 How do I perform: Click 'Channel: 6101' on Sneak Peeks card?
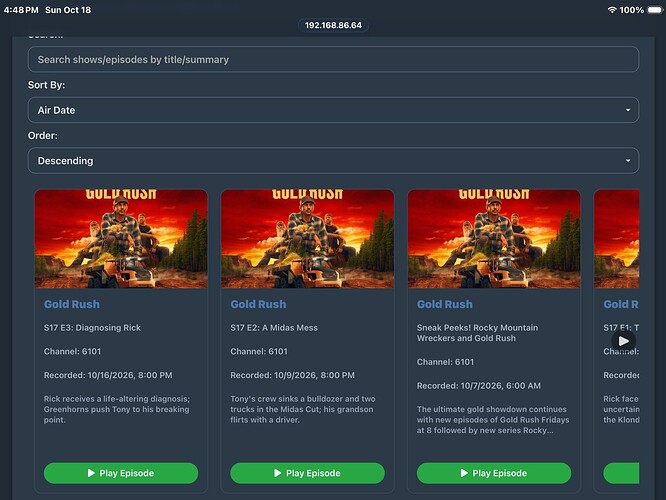445,362
